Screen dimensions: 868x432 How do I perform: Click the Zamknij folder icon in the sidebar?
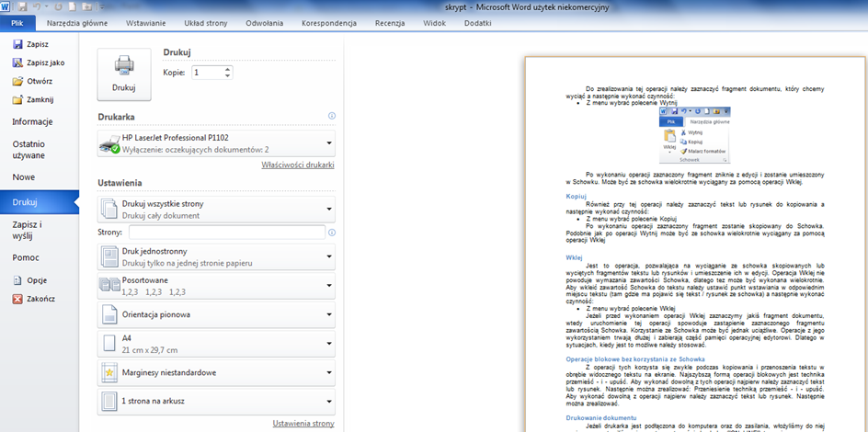[x=17, y=100]
